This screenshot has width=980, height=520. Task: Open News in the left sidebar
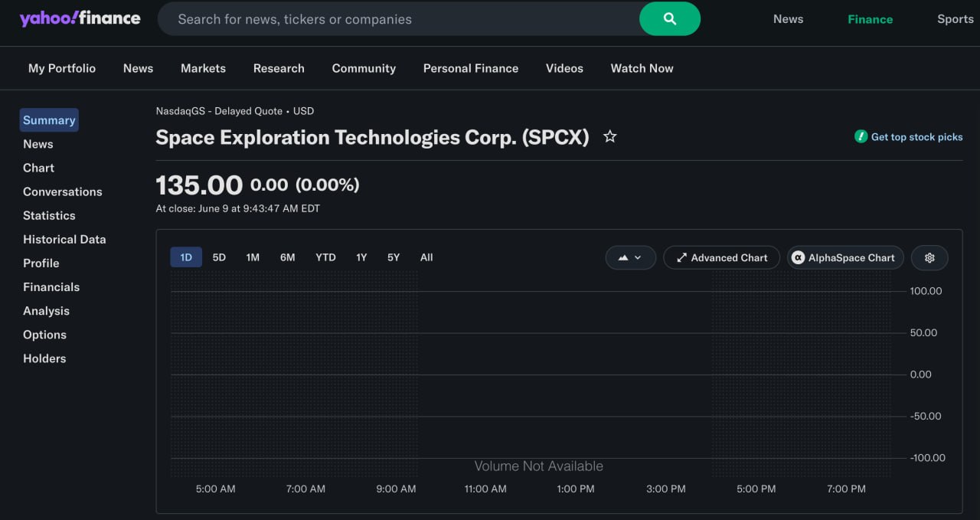click(38, 144)
